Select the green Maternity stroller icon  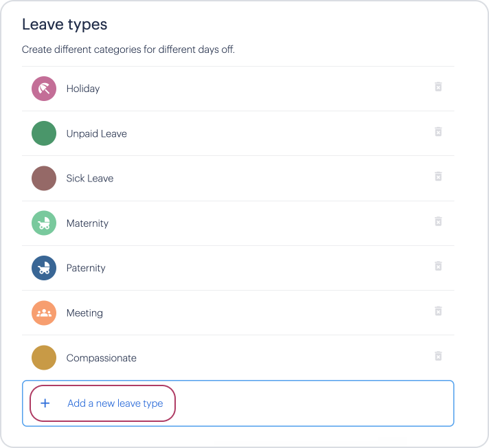tap(44, 223)
